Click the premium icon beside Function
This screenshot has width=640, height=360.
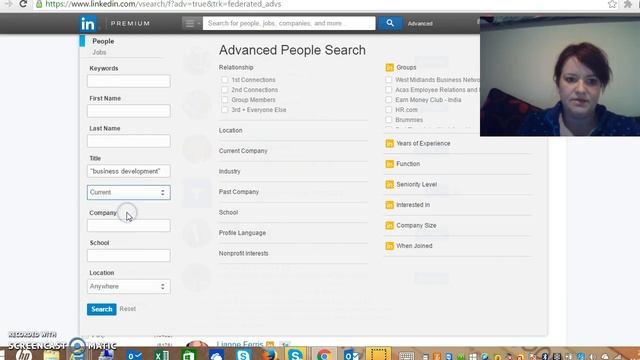tap(389, 164)
